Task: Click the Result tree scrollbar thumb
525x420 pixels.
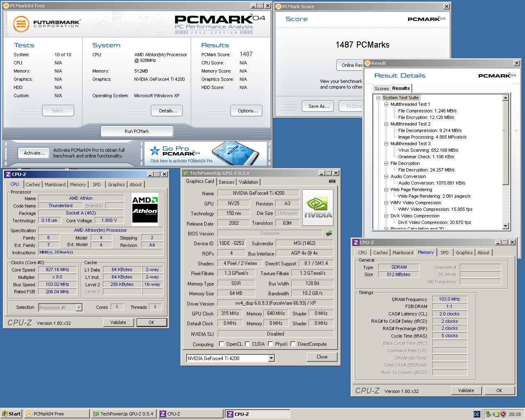Action: pyautogui.click(x=505, y=142)
